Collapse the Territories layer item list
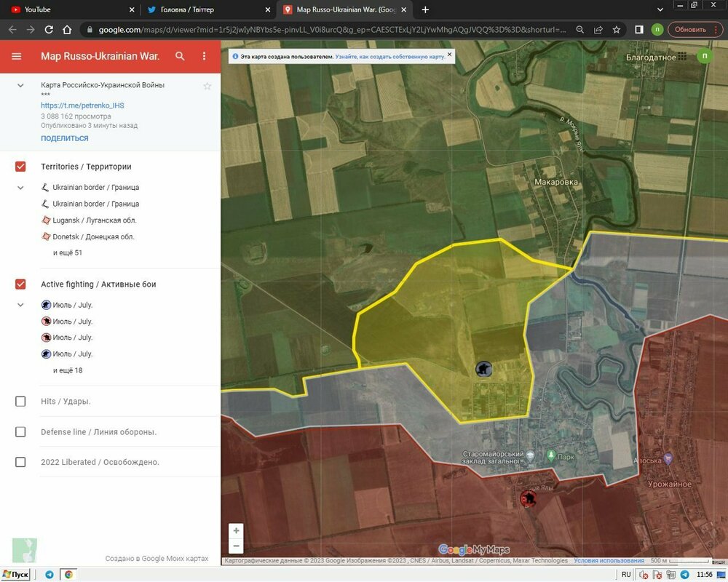 20,188
